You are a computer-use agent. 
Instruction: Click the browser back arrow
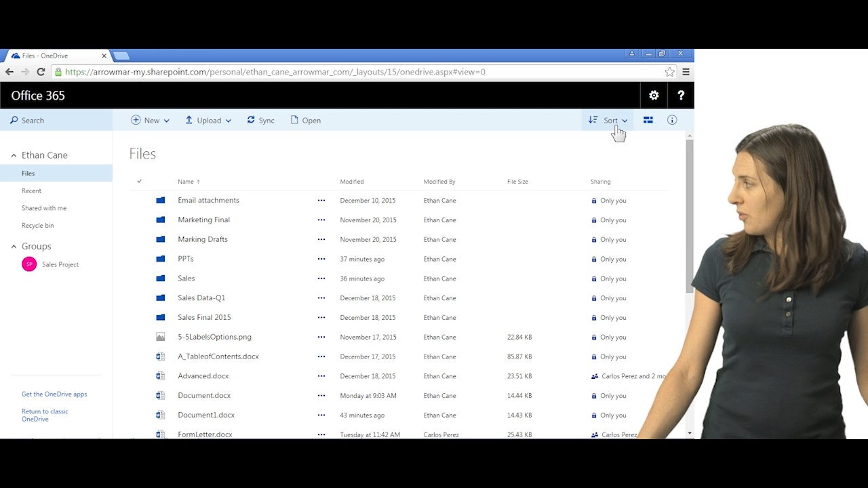[9, 72]
